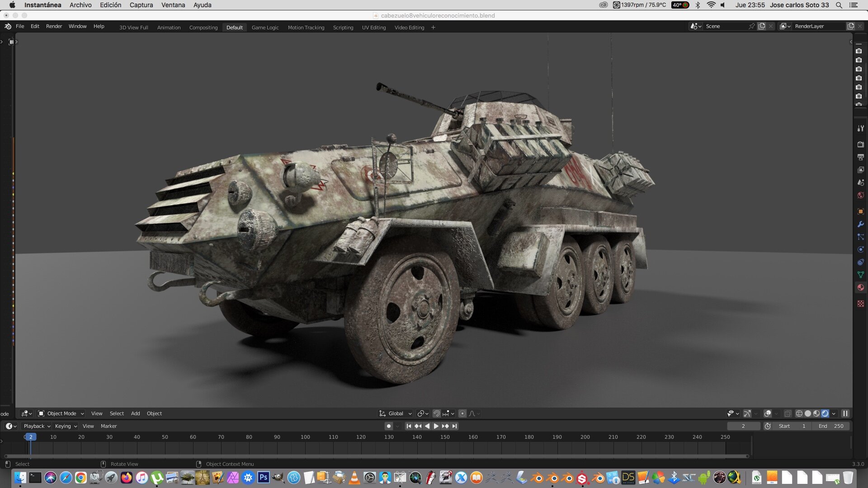Viewport: 868px width, 488px height.
Task: Open the object visibility and selectability dropdown
Action: (733, 413)
